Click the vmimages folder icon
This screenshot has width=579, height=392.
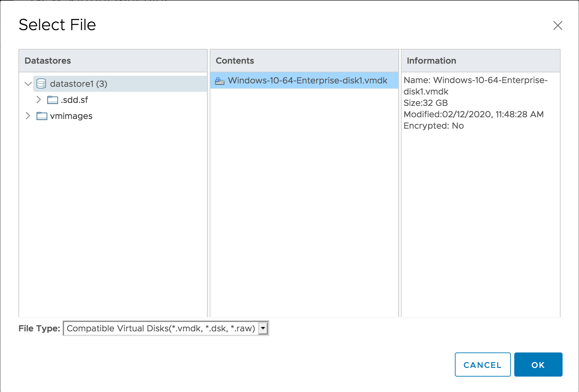click(x=42, y=116)
